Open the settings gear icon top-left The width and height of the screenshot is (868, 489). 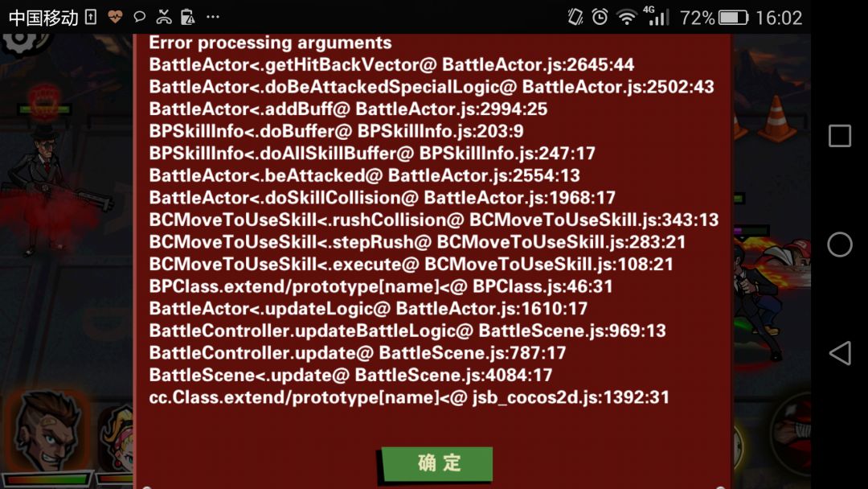tap(23, 43)
